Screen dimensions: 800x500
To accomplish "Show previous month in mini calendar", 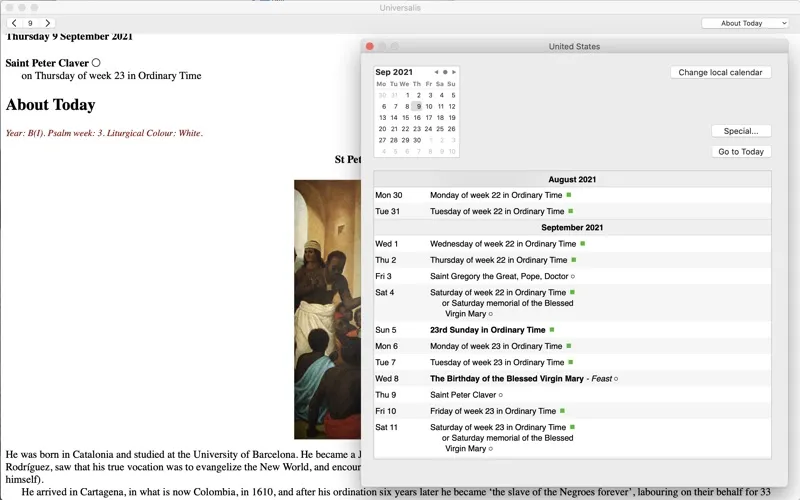I will click(x=436, y=72).
